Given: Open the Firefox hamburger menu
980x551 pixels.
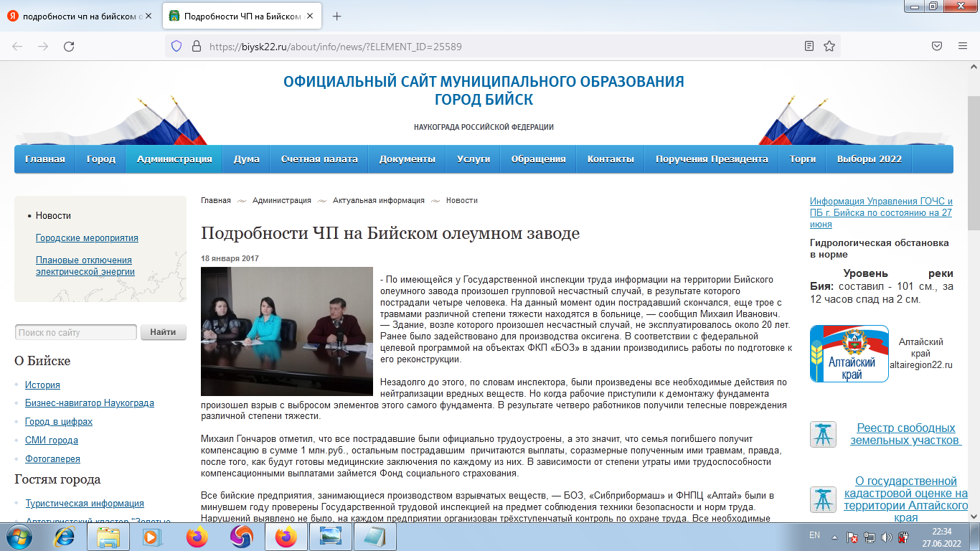Looking at the screenshot, I should 961,44.
